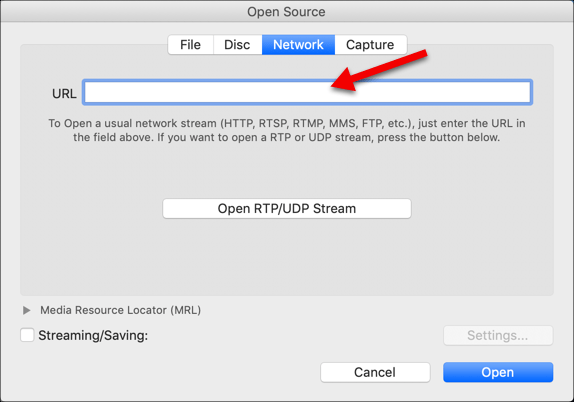Click the grayed-out Settings... button
Image resolution: width=574 pixels, height=402 pixels.
(x=498, y=335)
